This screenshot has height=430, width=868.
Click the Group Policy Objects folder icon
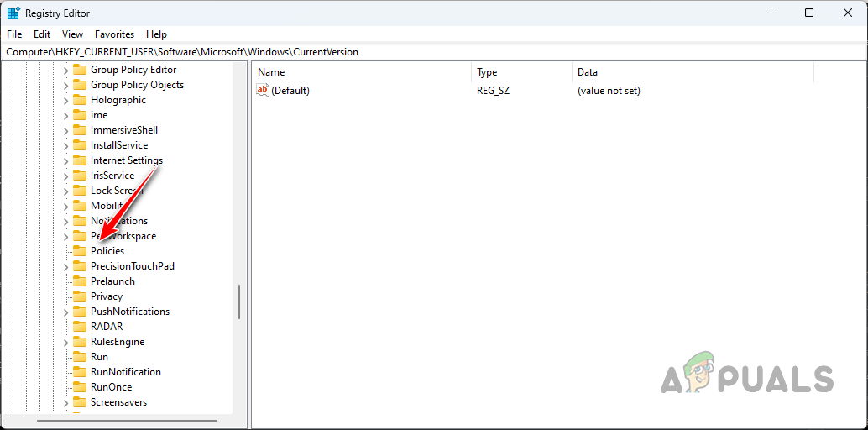tap(81, 85)
